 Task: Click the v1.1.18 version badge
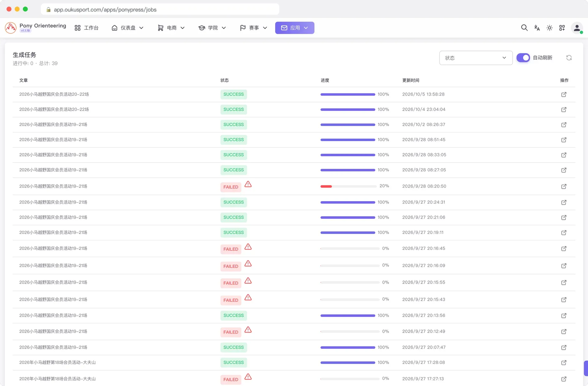(25, 31)
